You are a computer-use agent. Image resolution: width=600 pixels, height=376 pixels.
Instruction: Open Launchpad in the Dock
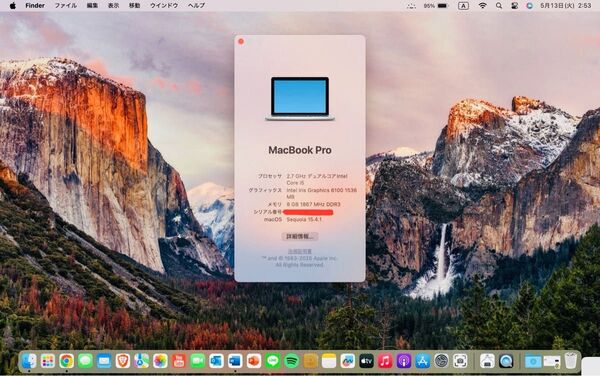[48, 361]
